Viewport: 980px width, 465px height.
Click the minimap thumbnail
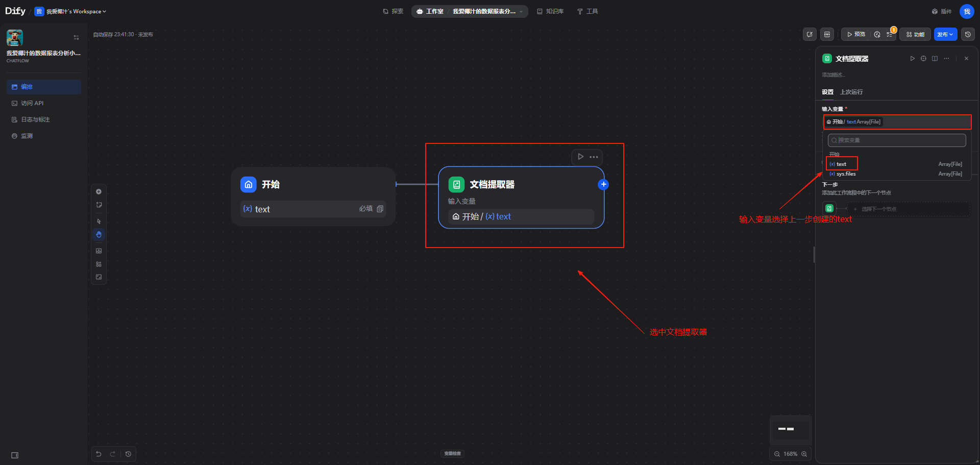pos(790,429)
